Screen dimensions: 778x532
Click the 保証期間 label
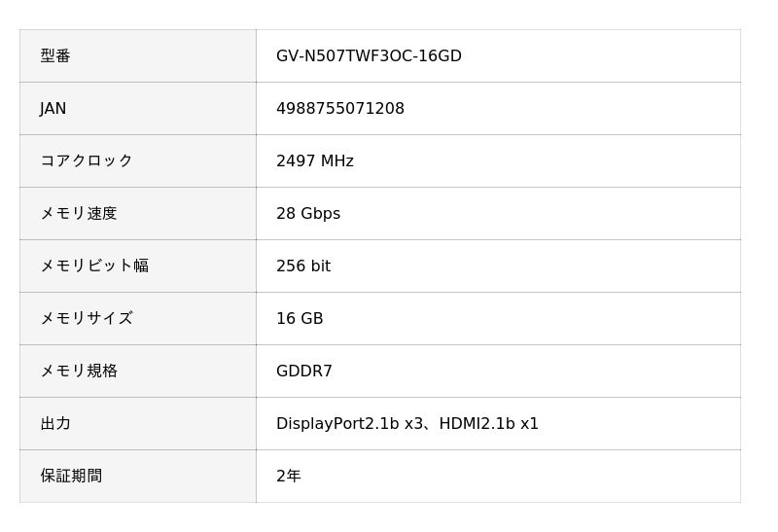tap(71, 477)
